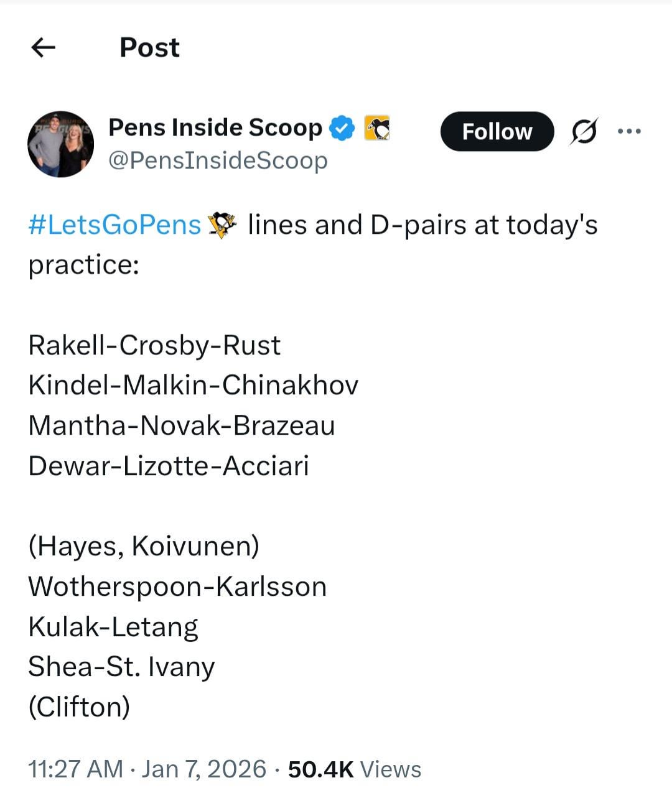
Task: Click the 11:27 AM timestamp
Action: coord(75,769)
